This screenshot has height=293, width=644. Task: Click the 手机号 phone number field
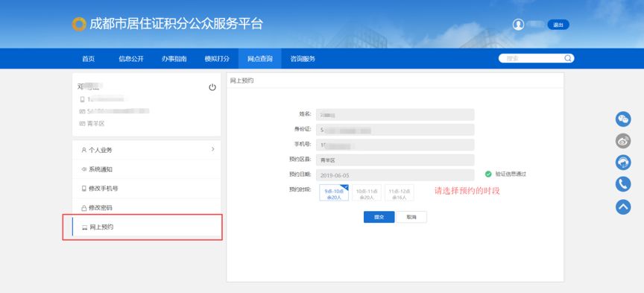(x=395, y=145)
